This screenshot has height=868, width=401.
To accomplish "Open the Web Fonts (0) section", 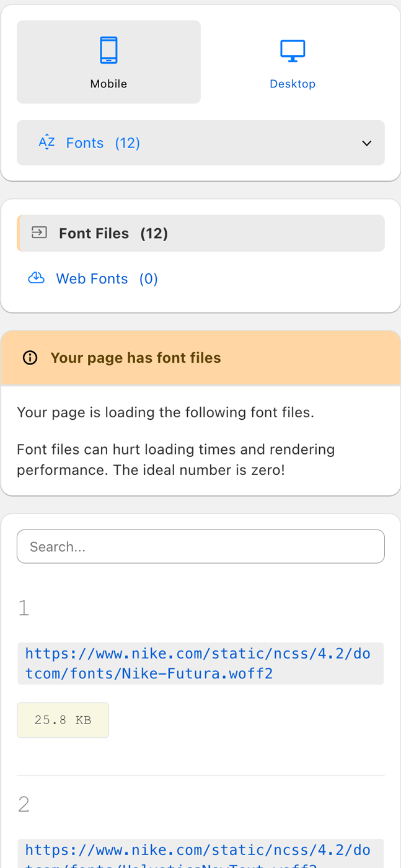I will click(x=107, y=279).
